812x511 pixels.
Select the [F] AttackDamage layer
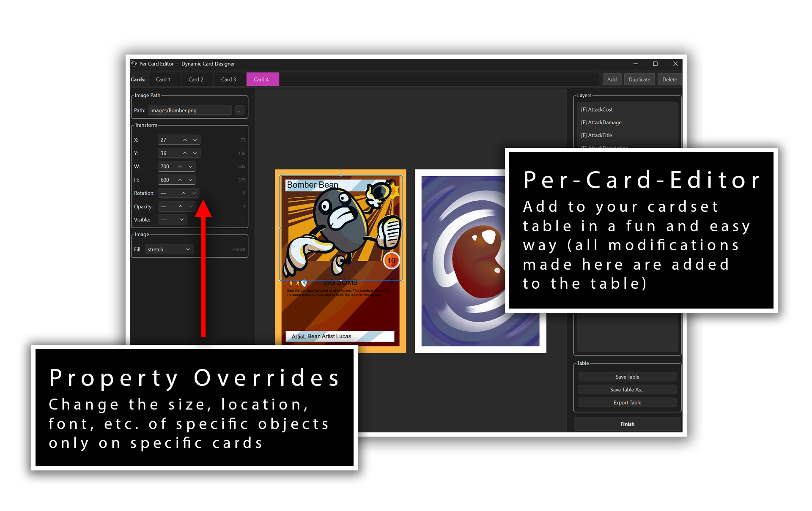click(628, 123)
